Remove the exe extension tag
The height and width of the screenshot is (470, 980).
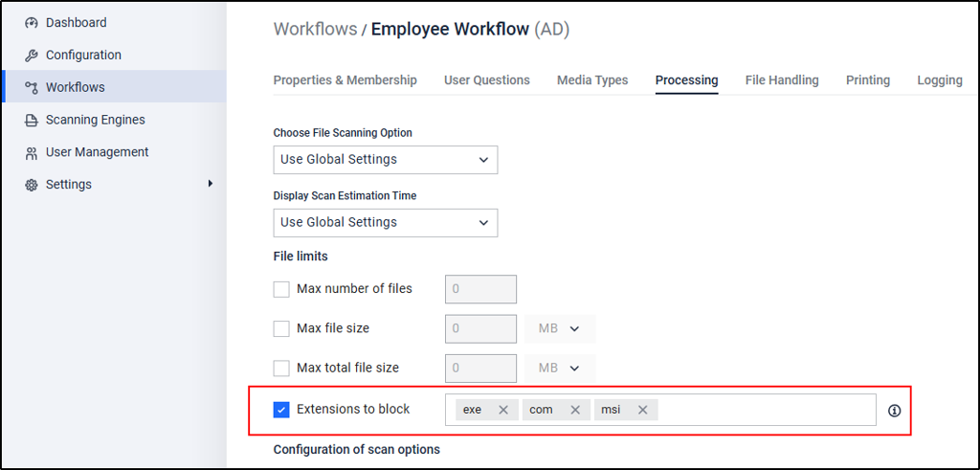tap(503, 410)
